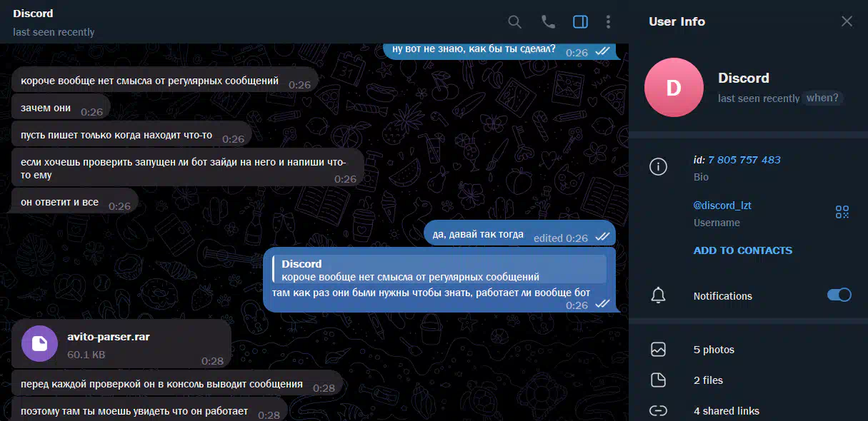Click the bell Notifications icon
The height and width of the screenshot is (421, 868).
[658, 295]
